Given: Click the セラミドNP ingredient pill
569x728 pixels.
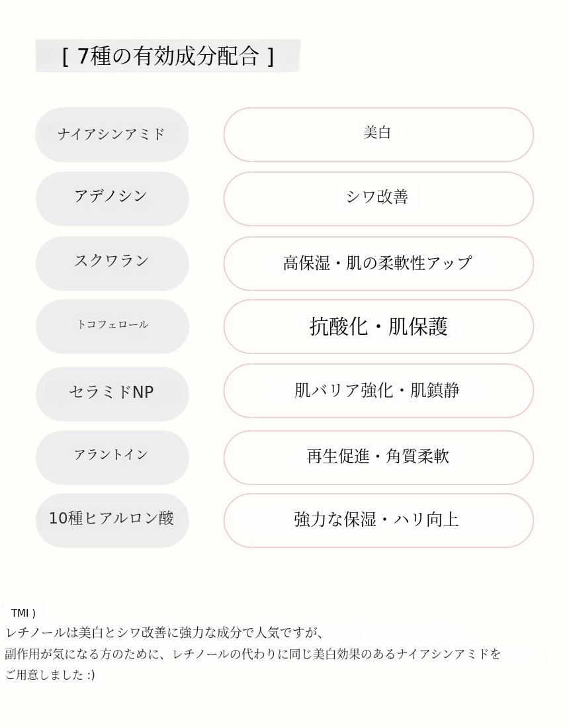Looking at the screenshot, I should click(x=112, y=393).
